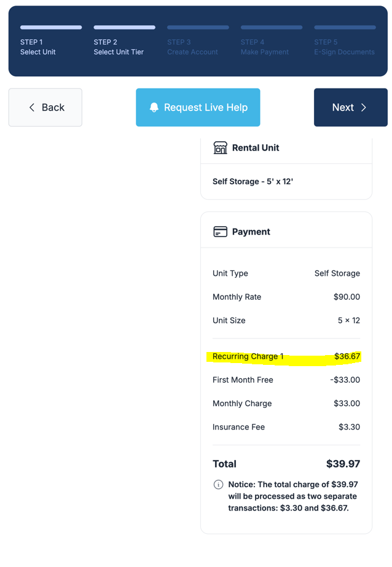Click the Back button
Image resolution: width=392 pixels, height=567 pixels.
point(45,107)
